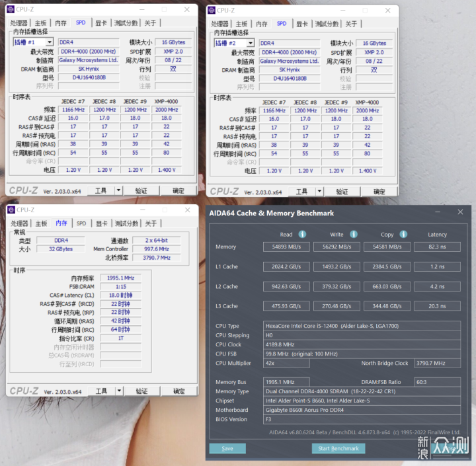Switch to 内存 tab in slot #2 window
The height and width of the screenshot is (466, 476).
coord(262,24)
